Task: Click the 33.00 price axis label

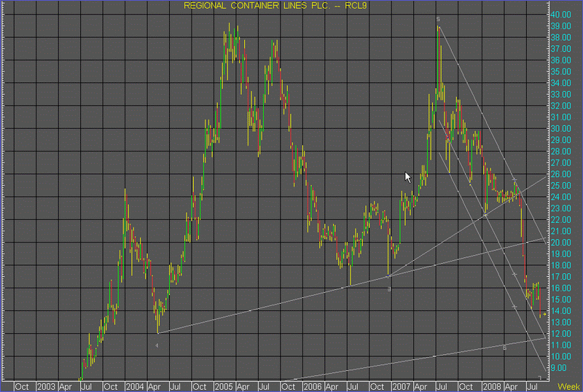Action: point(560,95)
